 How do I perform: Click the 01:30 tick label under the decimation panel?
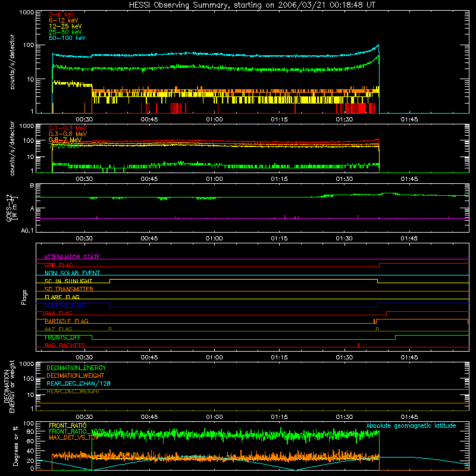(x=345, y=417)
